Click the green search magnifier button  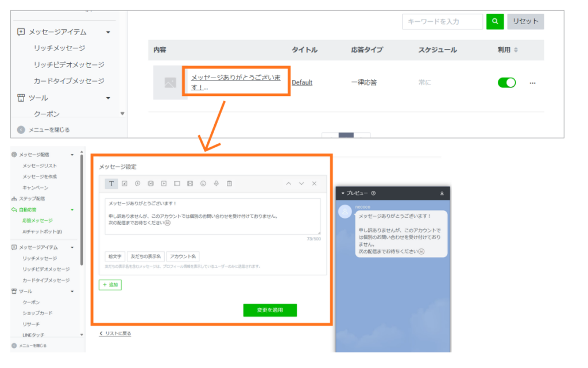click(494, 21)
